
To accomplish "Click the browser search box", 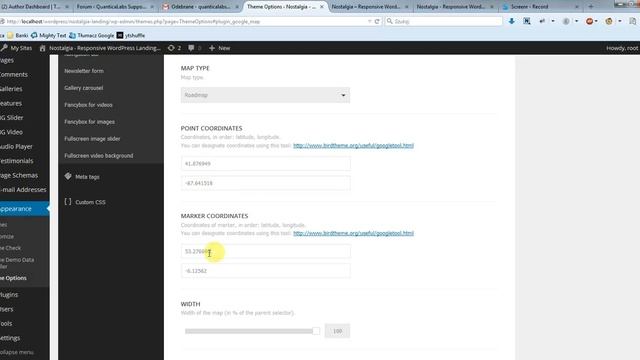I will [x=443, y=21].
